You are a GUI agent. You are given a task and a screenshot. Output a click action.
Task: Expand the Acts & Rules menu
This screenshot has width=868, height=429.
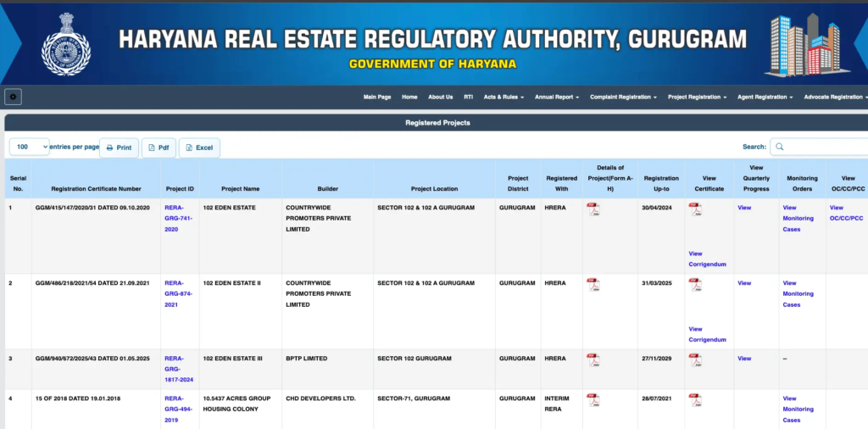[504, 97]
